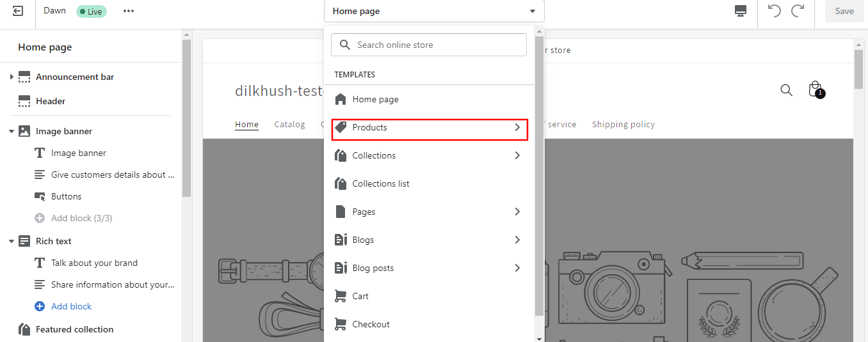The height and width of the screenshot is (342, 868).
Task: Open the shopping cart bag icon
Action: 816,89
